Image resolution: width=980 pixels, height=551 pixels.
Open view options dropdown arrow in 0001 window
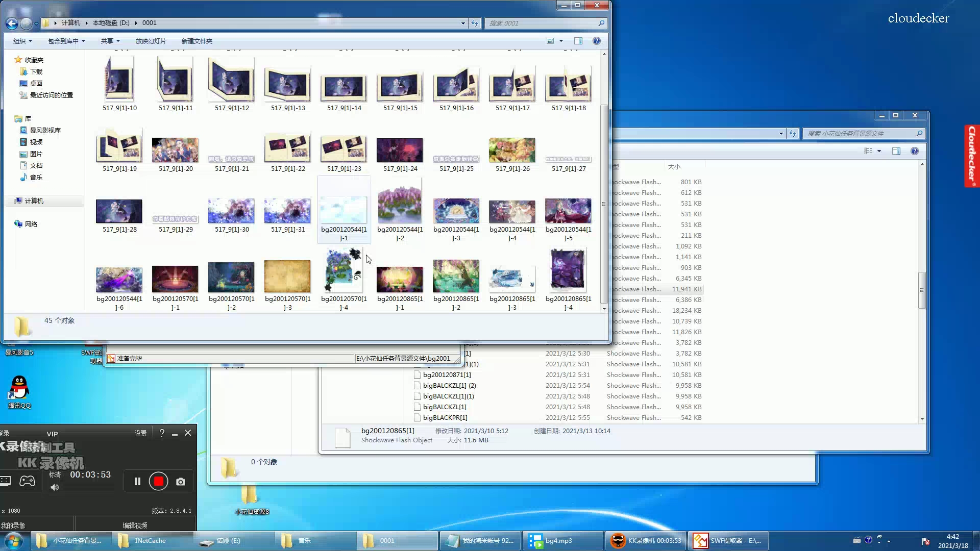[561, 41]
